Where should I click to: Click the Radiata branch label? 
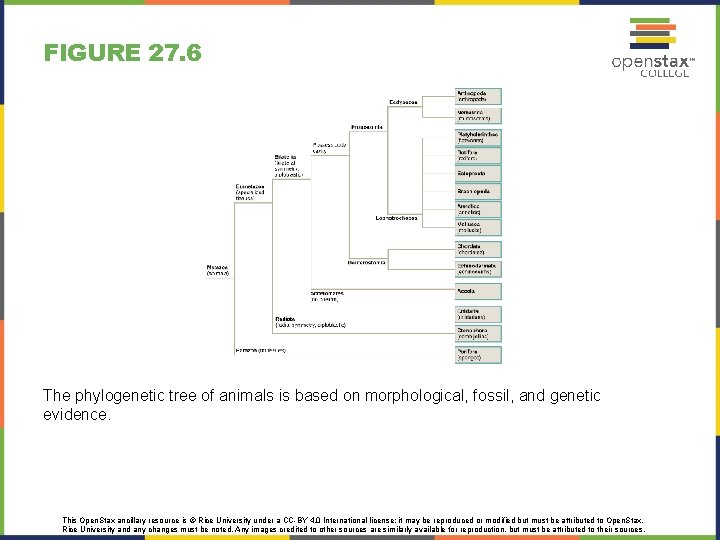(x=310, y=322)
